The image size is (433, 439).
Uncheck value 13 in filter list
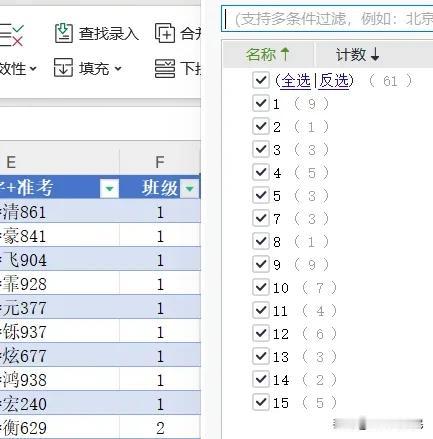261,356
